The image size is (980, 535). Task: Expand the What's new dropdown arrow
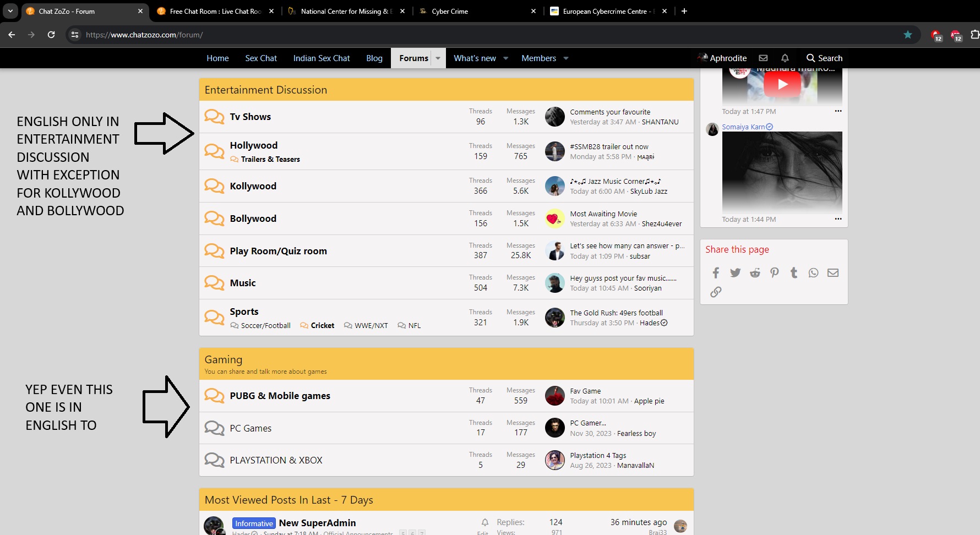[x=506, y=58]
